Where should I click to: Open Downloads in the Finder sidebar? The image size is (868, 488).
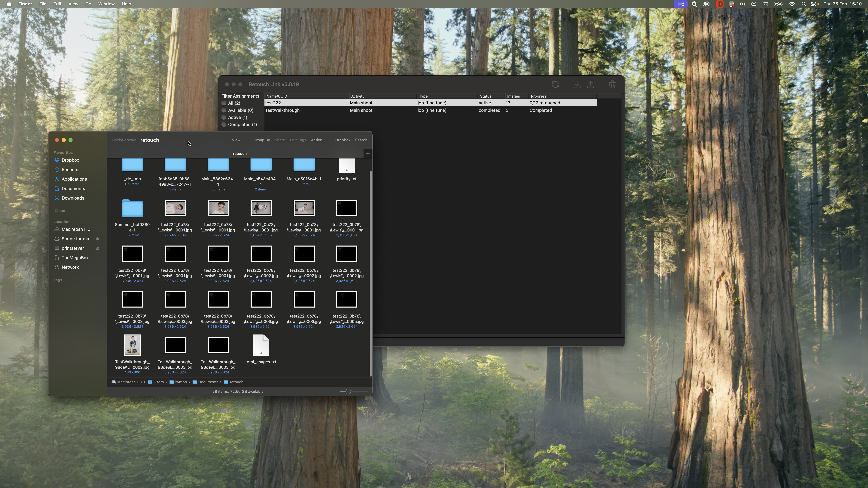(73, 198)
